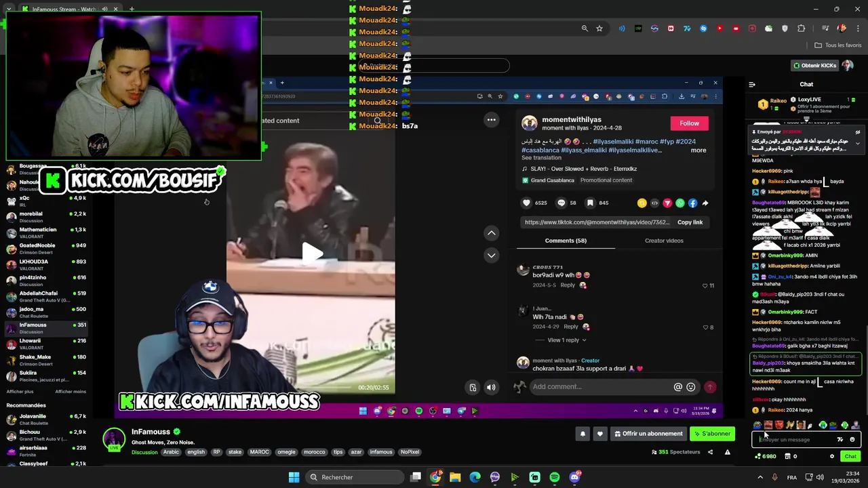The width and height of the screenshot is (868, 488).
Task: Open the emoji picker in the TikTok comment box
Action: coord(691,387)
